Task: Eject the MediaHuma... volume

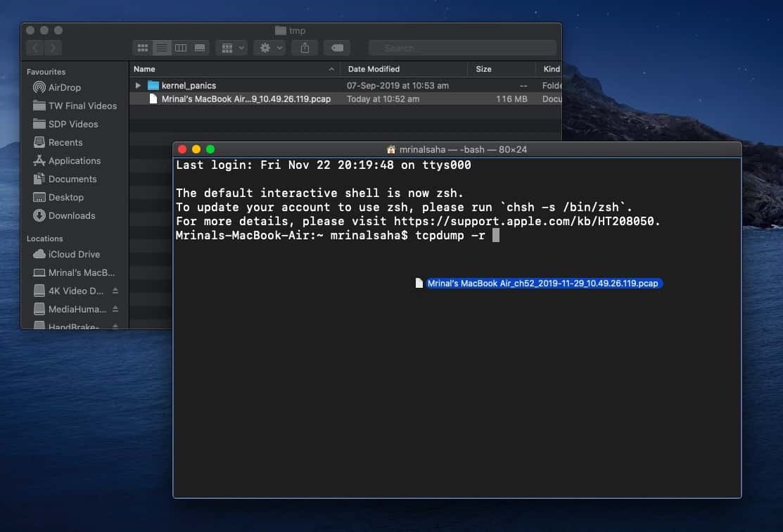Action: (x=115, y=309)
